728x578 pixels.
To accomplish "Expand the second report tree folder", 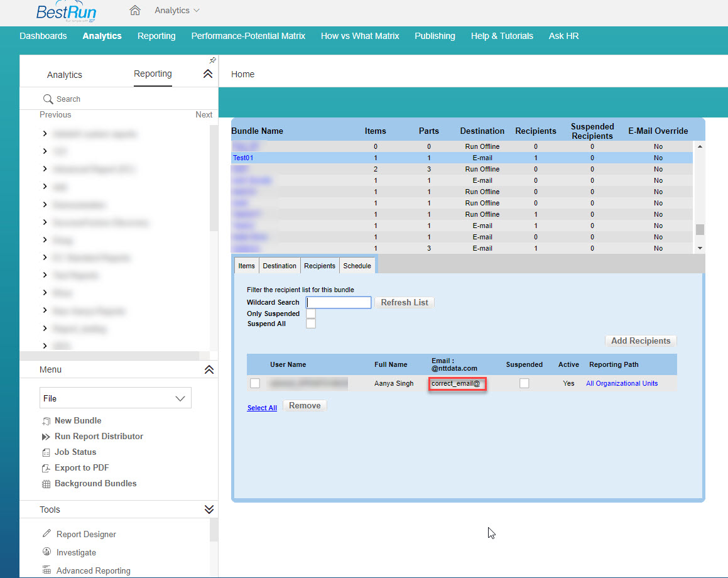I will click(x=45, y=151).
